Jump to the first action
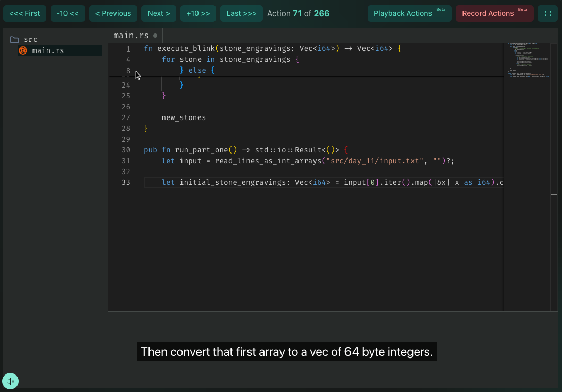 [25, 13]
